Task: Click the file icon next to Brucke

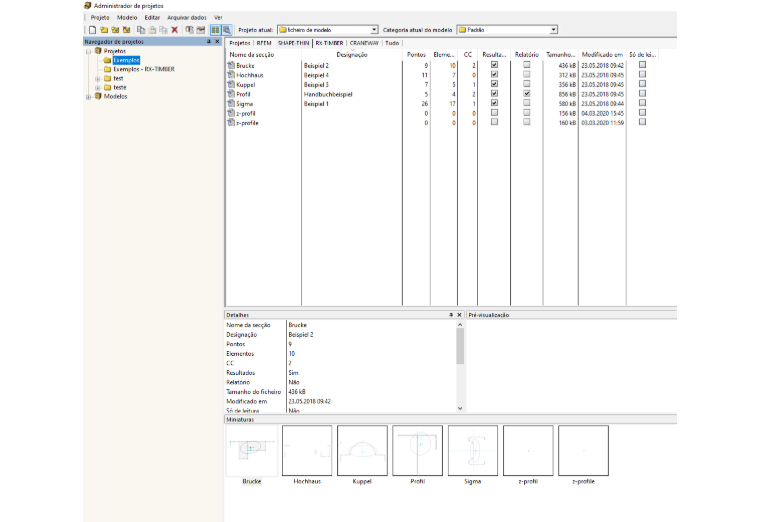Action: pyautogui.click(x=231, y=65)
